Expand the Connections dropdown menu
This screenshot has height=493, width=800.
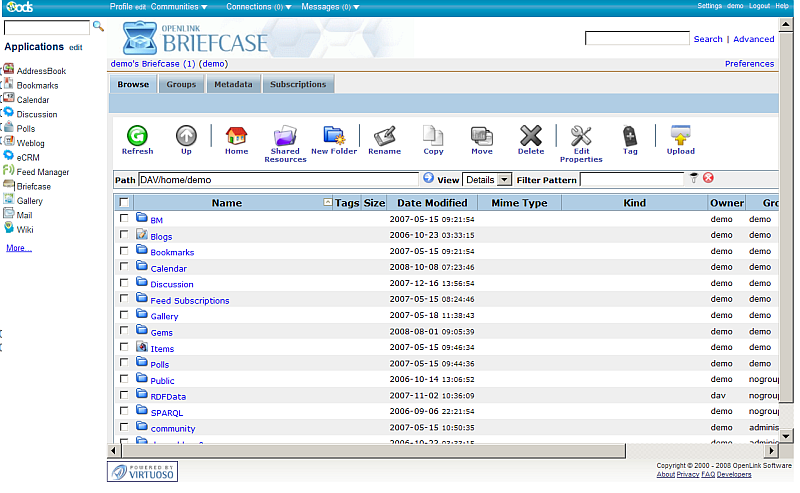point(259,6)
